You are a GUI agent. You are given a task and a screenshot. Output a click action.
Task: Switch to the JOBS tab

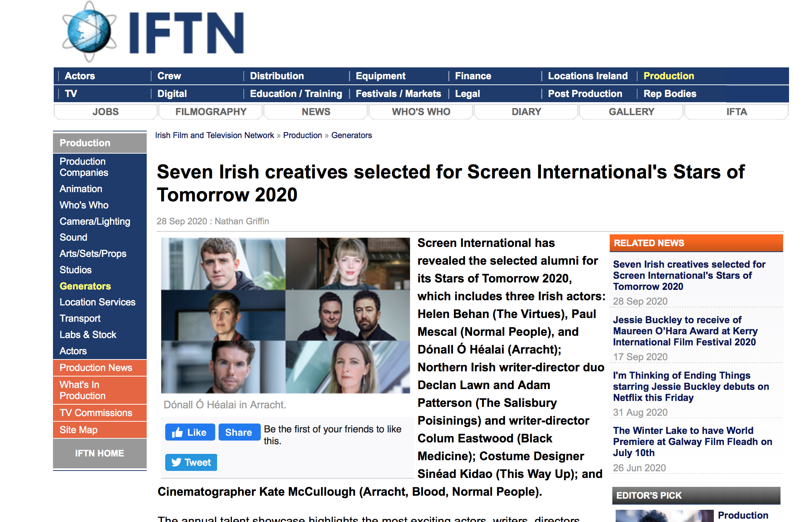pos(106,112)
